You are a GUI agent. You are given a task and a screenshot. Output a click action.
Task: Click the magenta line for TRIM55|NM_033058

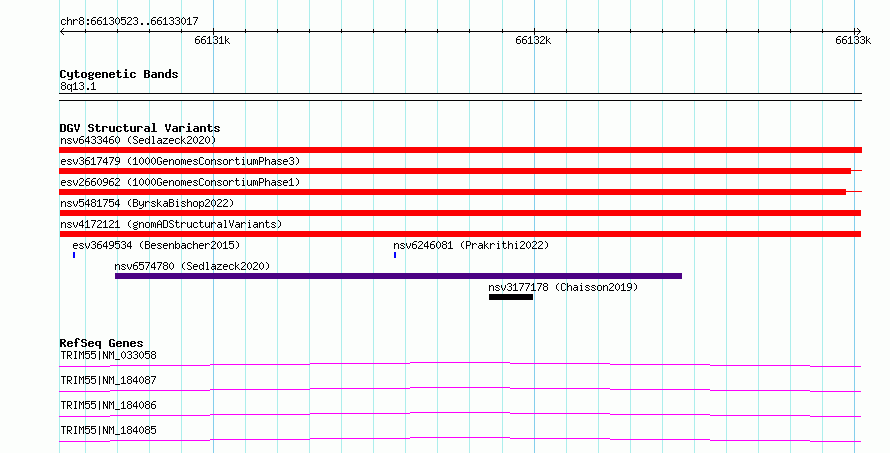(460, 364)
